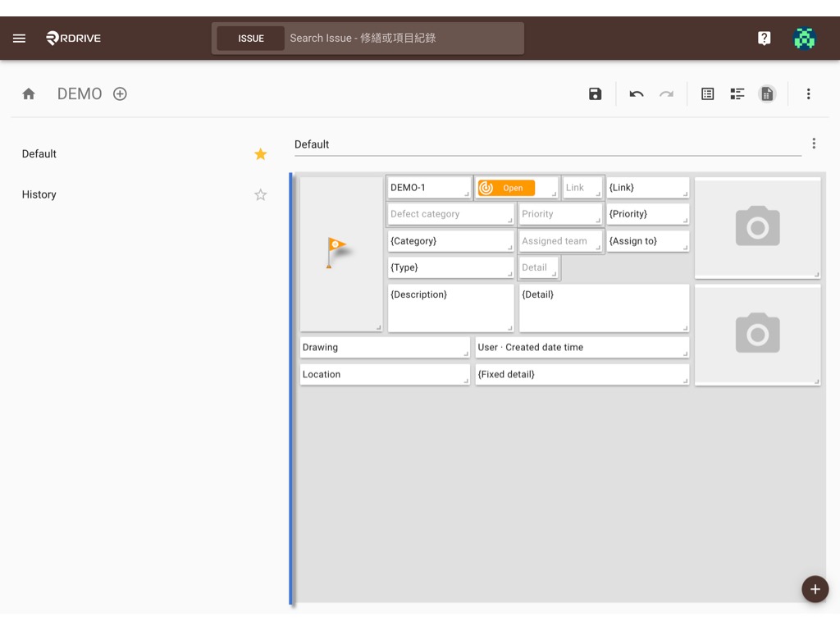Screen dimensions: 840x630
Task: Select the User · Created date time field
Action: tap(582, 347)
